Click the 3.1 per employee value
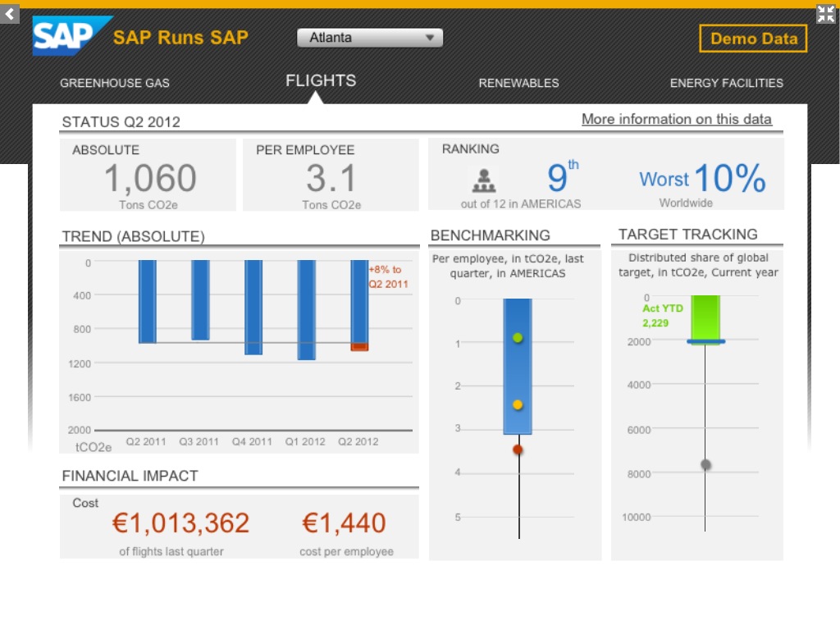This screenshot has height=630, width=840. (x=331, y=178)
